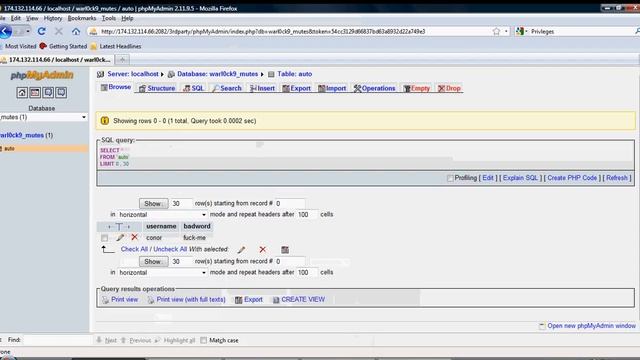Open the URL bar history dropdown
Viewport: 640px width, 360px height.
click(506, 31)
